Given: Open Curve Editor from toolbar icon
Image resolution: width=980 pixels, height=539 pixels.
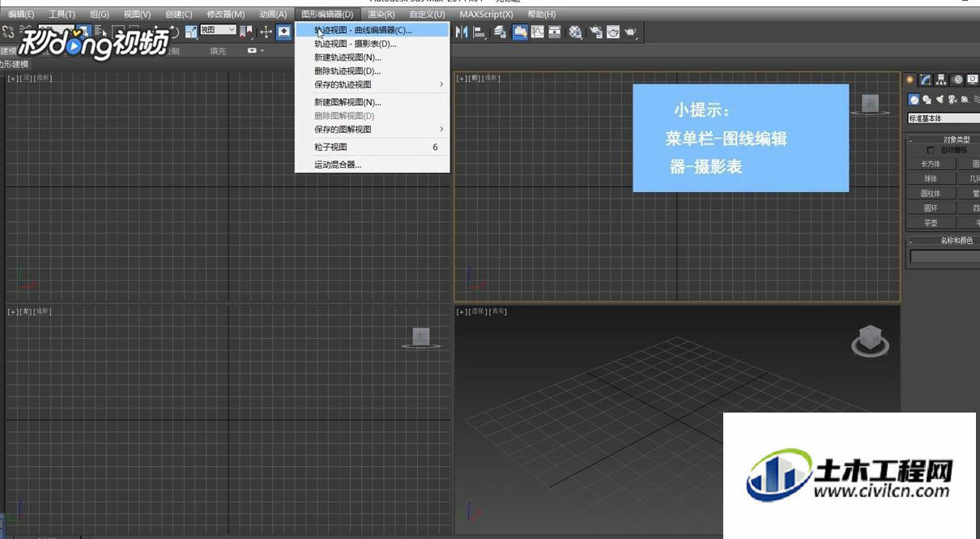Looking at the screenshot, I should (536, 32).
